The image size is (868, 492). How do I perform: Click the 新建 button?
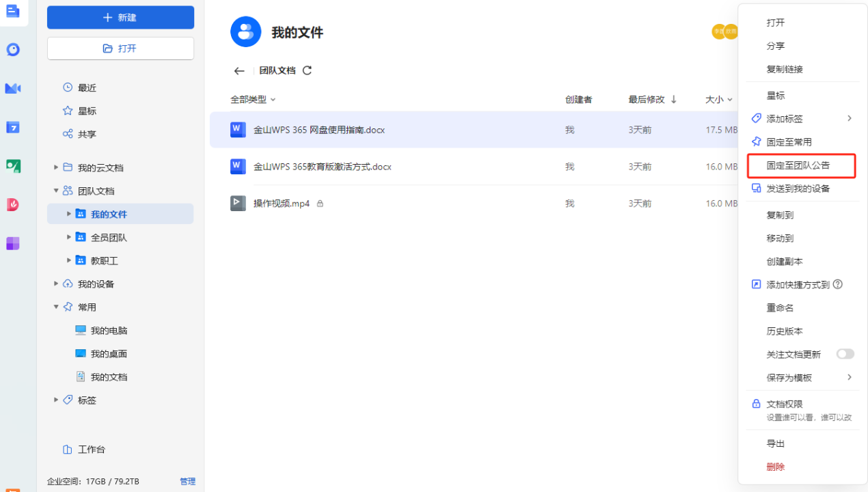coord(120,18)
